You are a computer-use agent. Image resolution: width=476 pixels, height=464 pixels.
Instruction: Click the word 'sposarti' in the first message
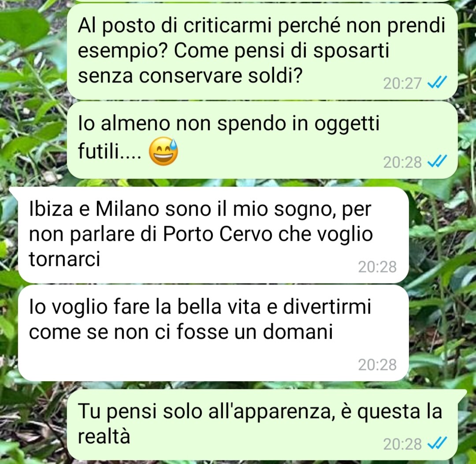351,51
